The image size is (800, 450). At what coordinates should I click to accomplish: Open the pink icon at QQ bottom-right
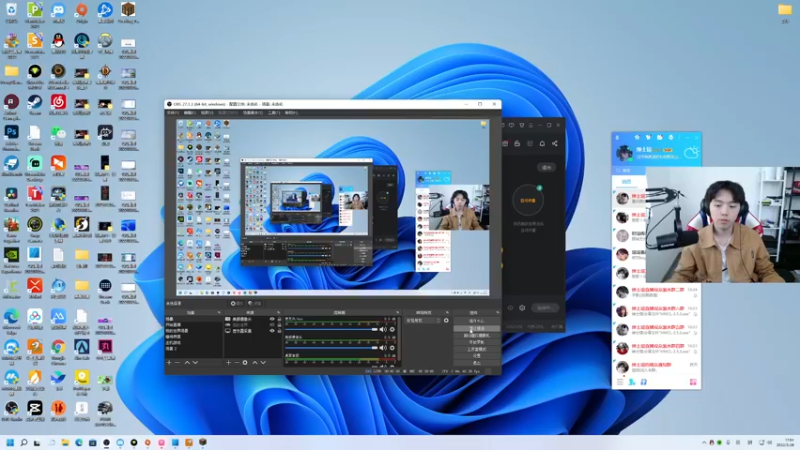coord(693,382)
